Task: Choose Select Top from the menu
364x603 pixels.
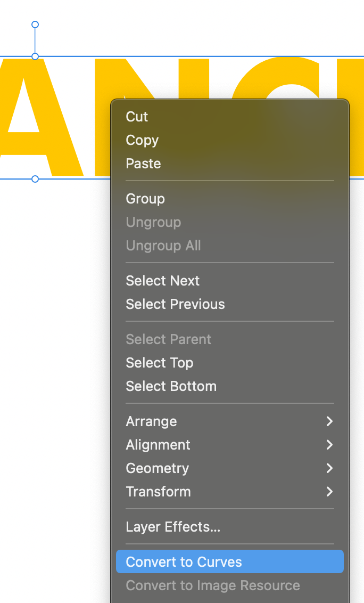Action: coord(159,363)
